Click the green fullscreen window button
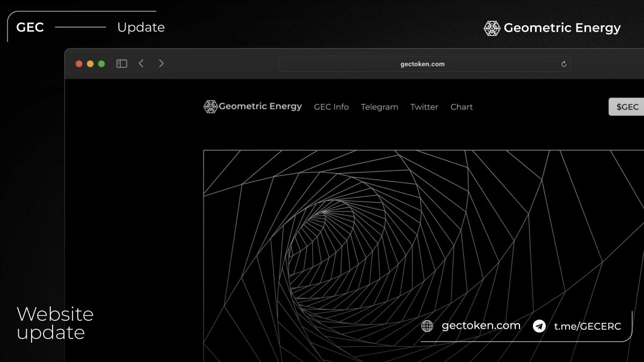Screen dimensions: 644x362 click(x=101, y=64)
